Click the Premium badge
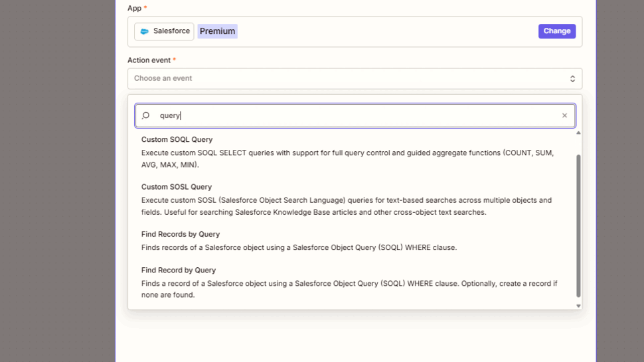The height and width of the screenshot is (362, 644). [x=217, y=31]
